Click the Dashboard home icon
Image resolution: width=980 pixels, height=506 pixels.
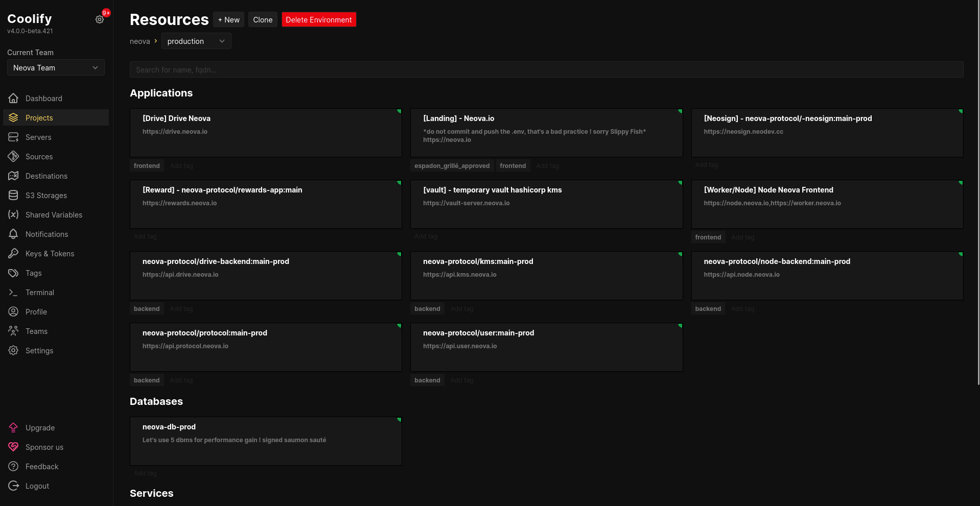(13, 99)
